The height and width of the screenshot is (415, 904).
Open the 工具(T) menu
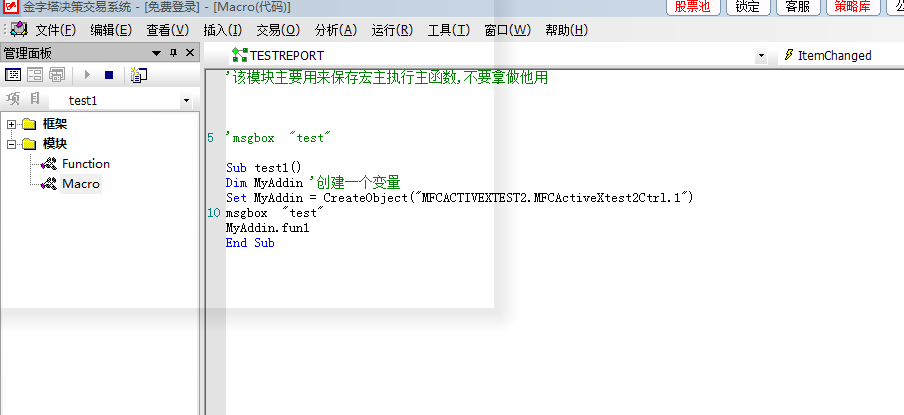pos(449,30)
